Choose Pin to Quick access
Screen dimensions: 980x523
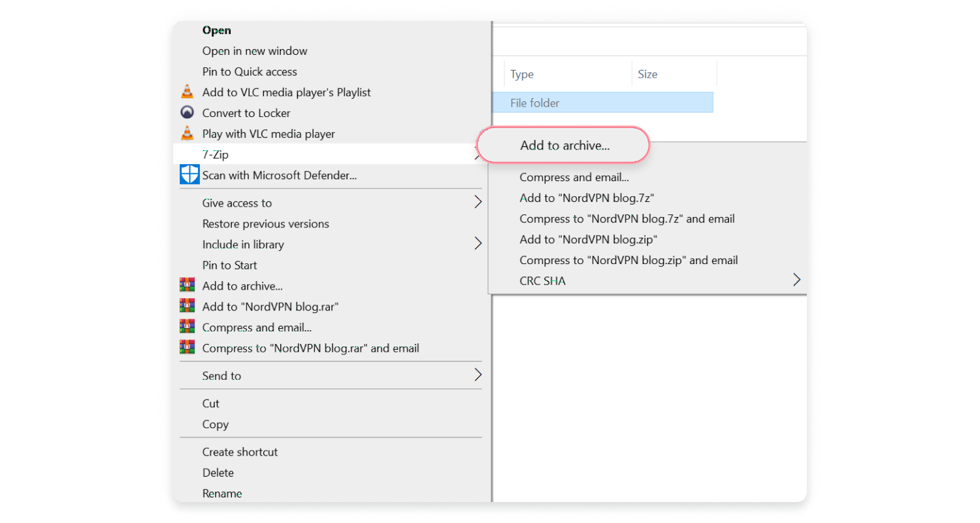pos(250,72)
